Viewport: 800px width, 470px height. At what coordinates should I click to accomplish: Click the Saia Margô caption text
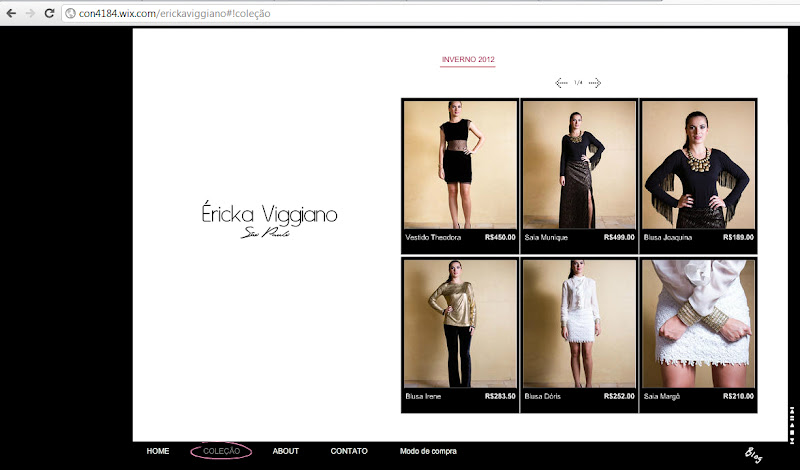[x=662, y=396]
